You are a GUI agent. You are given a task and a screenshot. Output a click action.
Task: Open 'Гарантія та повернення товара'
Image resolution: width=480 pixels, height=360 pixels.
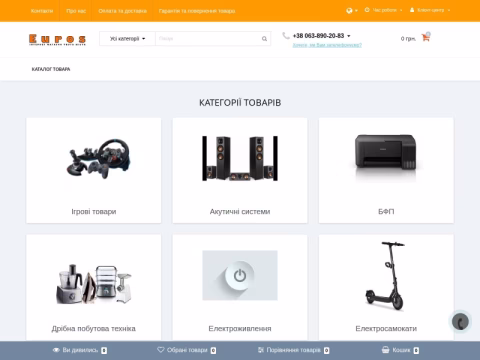coord(197,11)
